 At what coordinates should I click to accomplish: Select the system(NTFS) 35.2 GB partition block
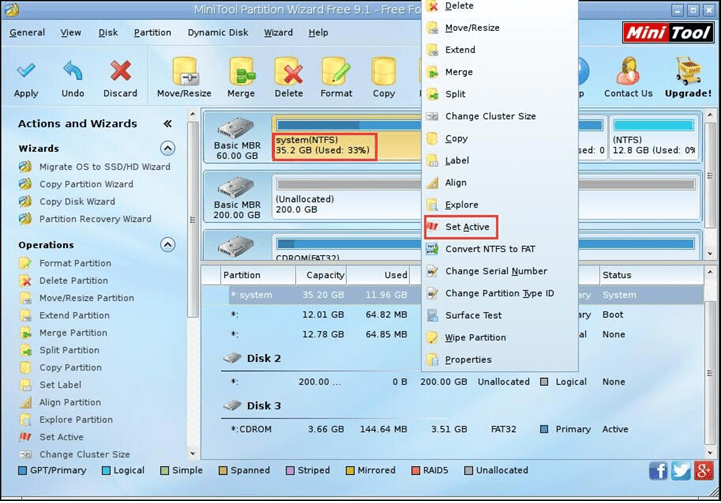pos(347,137)
